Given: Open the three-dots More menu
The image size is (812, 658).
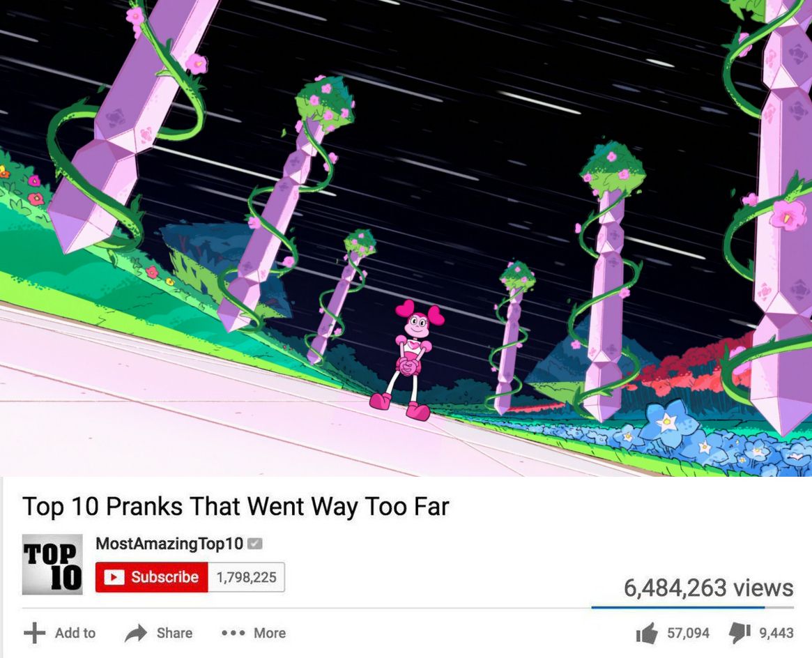Looking at the screenshot, I should (x=233, y=633).
